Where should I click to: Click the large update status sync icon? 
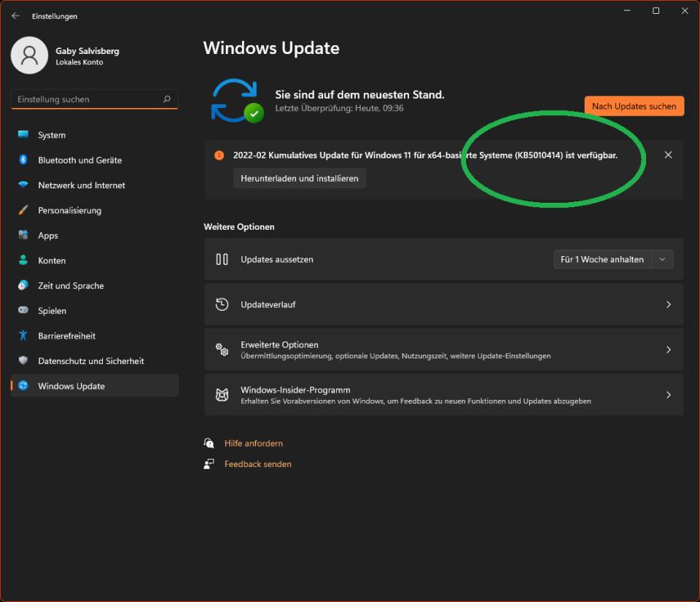pos(236,101)
